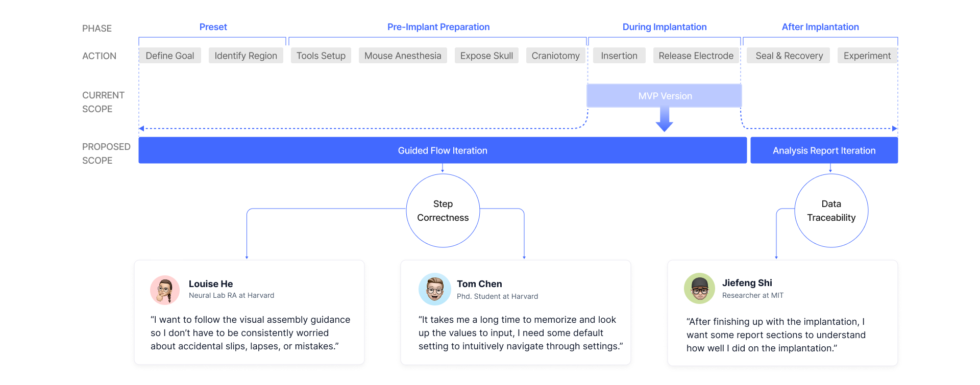
Task: Select the Mouse Anesthesia action chip
Action: (403, 56)
